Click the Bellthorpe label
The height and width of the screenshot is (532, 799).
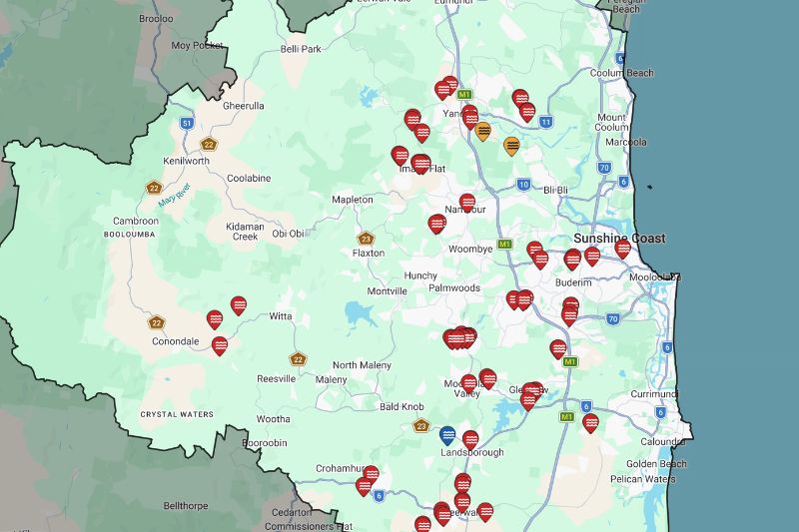coord(186,506)
